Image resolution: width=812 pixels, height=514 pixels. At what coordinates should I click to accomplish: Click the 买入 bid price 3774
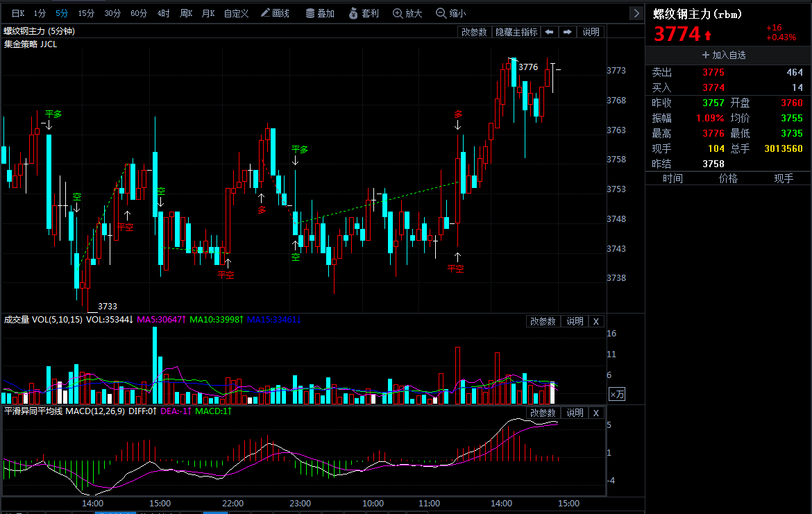tap(713, 88)
